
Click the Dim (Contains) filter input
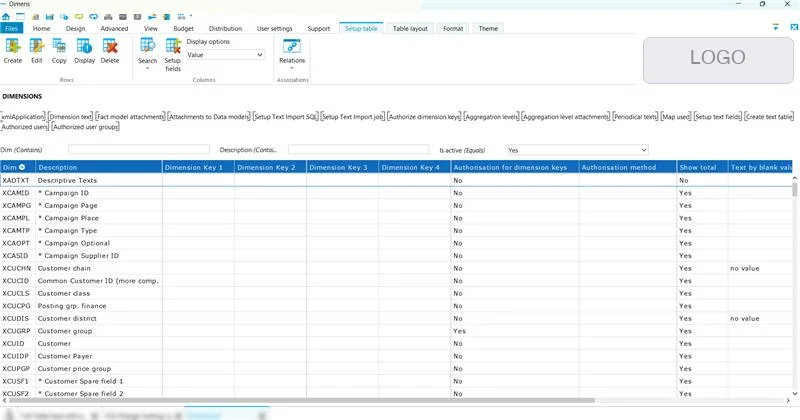(x=139, y=149)
